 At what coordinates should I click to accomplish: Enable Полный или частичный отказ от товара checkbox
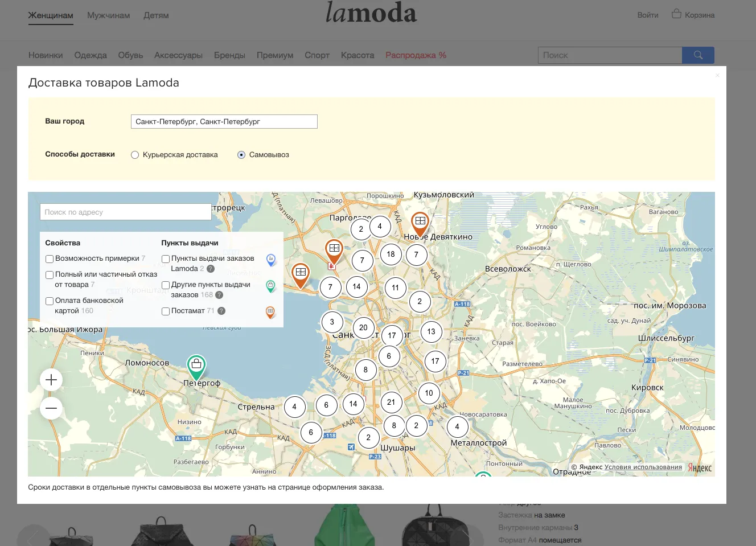click(x=50, y=275)
